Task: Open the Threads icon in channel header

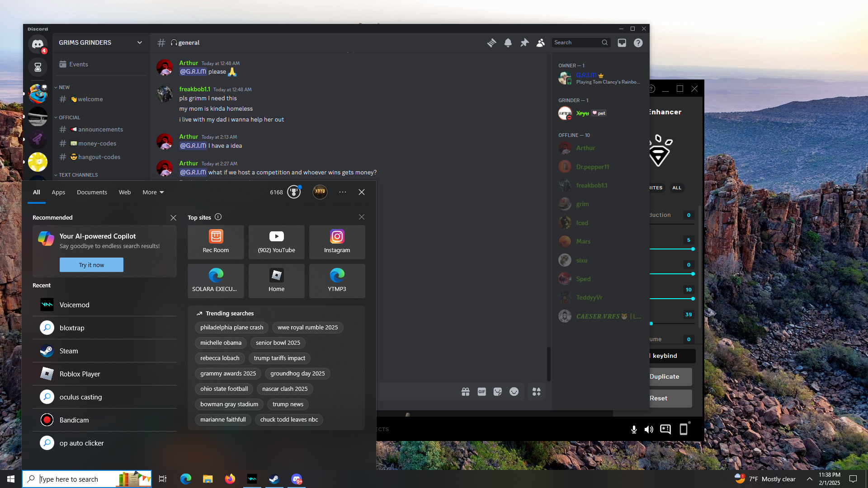Action: point(491,42)
